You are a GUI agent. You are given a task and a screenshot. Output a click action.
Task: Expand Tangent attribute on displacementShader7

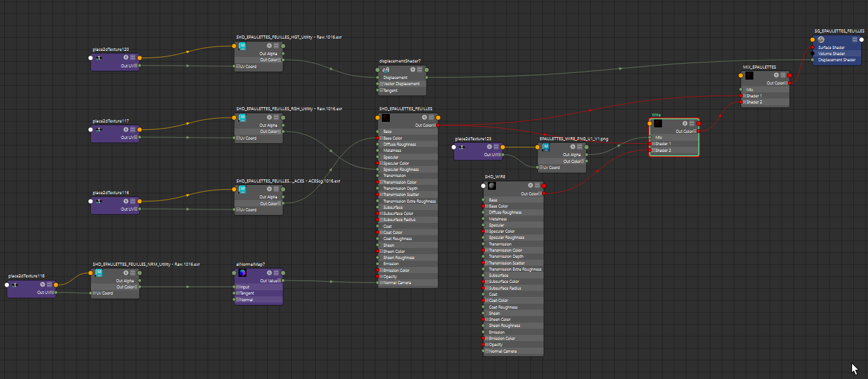(381, 90)
